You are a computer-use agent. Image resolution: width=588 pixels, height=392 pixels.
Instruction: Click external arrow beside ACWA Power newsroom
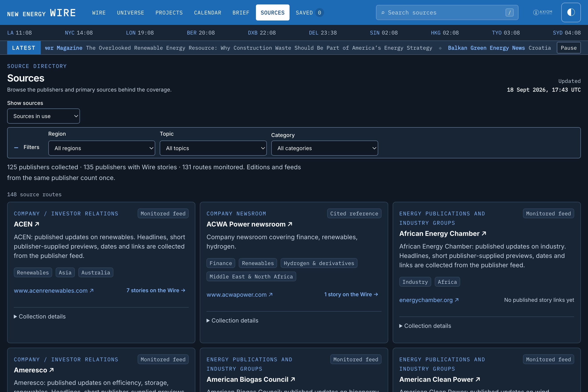[290, 224]
